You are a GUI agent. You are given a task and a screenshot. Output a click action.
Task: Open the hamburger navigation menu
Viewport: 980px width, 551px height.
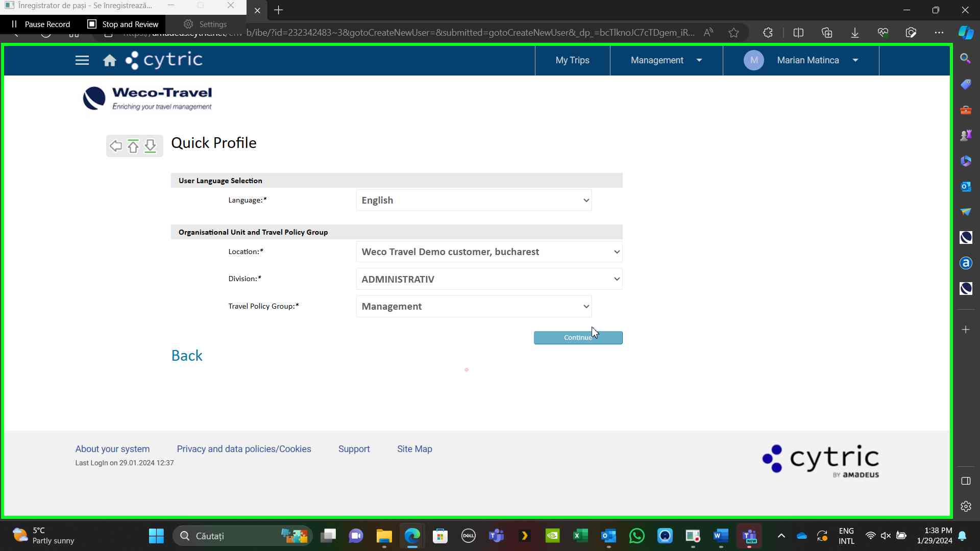pos(82,60)
